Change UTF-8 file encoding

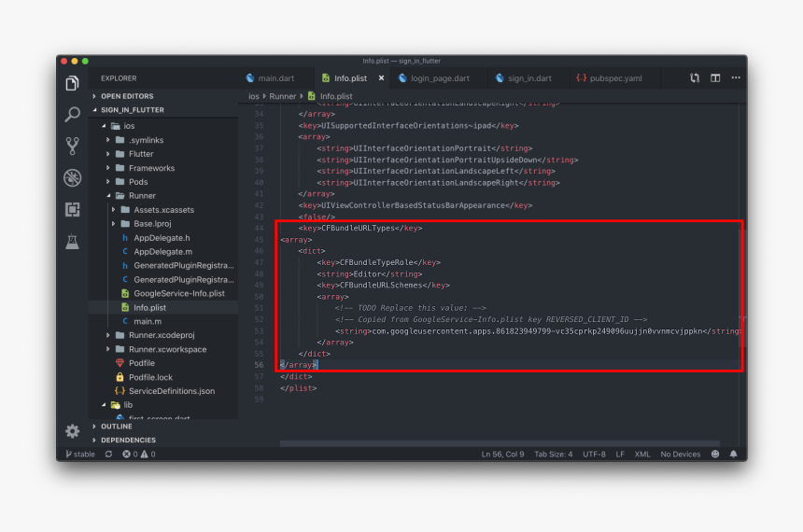click(594, 455)
